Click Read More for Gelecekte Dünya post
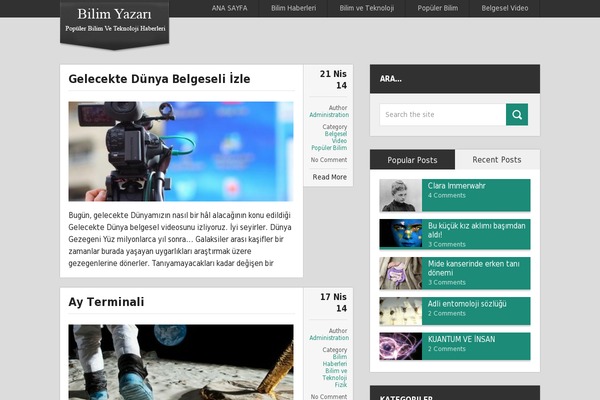Screen dimensions: 600x400 pos(329,177)
